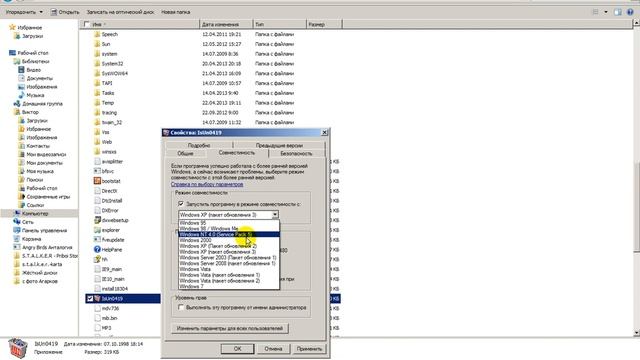Open the Упорядочить toolbar dropdown
Viewport: 640px width, 360px height.
(24, 12)
